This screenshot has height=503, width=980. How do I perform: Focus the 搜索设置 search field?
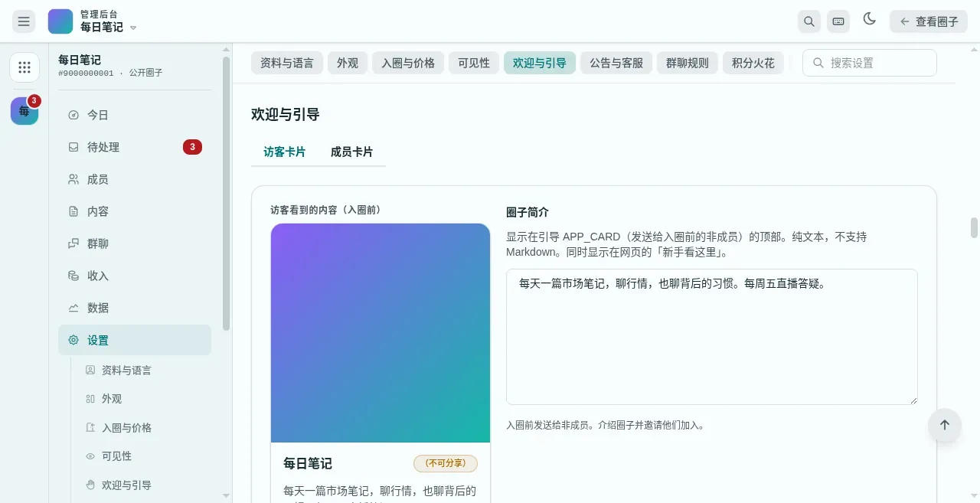(870, 63)
